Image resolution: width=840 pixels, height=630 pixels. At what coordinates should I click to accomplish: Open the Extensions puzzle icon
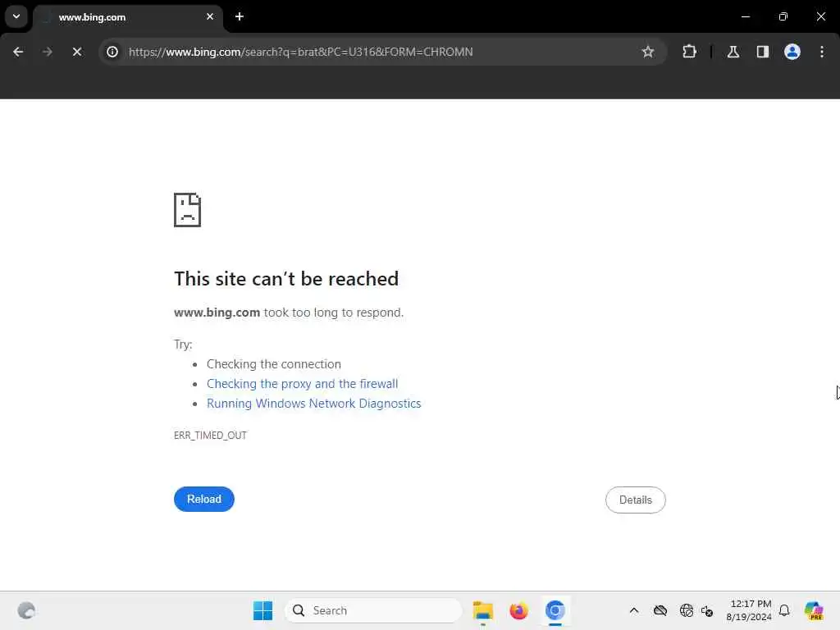point(689,52)
